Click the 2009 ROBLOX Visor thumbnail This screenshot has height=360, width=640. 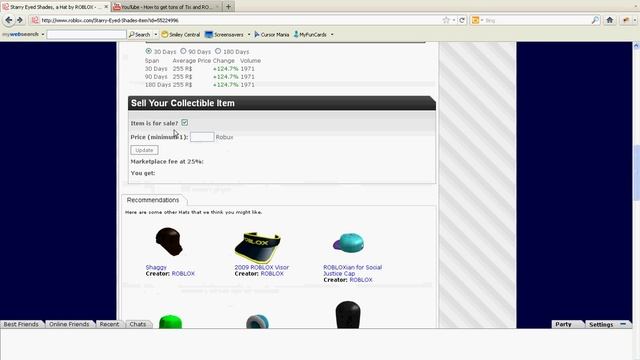258,247
